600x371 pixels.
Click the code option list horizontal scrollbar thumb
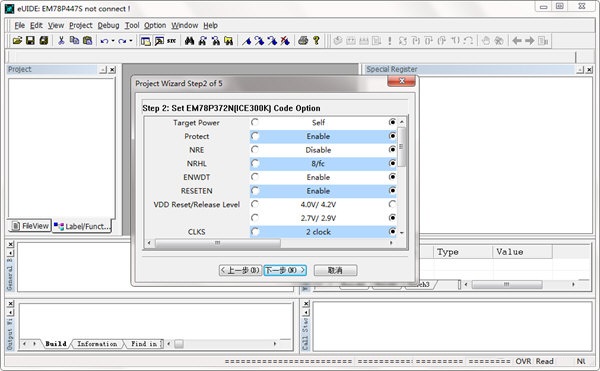[217, 243]
